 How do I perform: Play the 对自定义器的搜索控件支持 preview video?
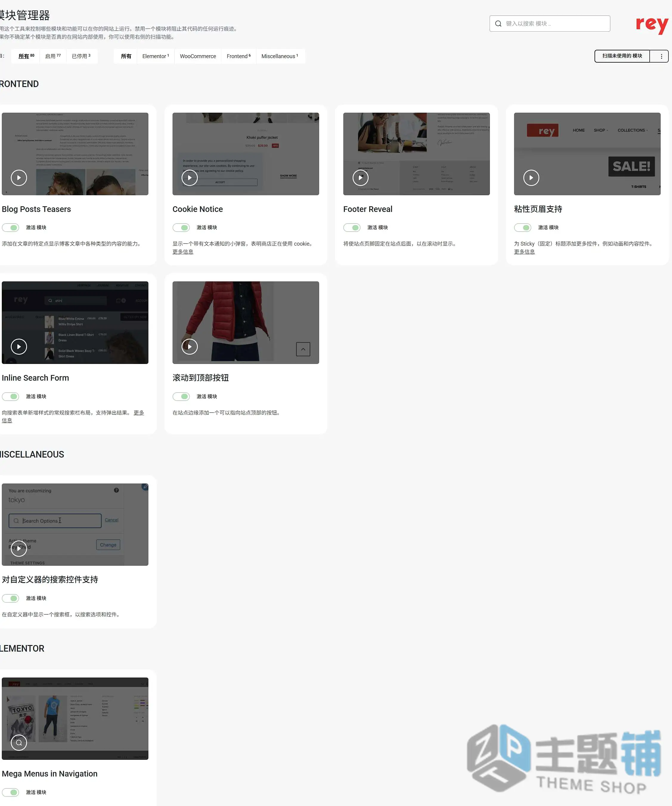tap(19, 548)
